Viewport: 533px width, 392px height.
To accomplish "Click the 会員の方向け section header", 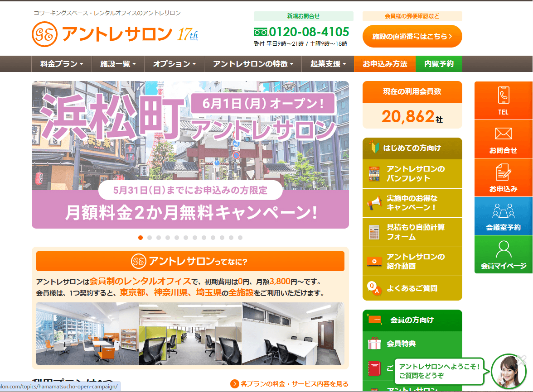I will pyautogui.click(x=412, y=320).
